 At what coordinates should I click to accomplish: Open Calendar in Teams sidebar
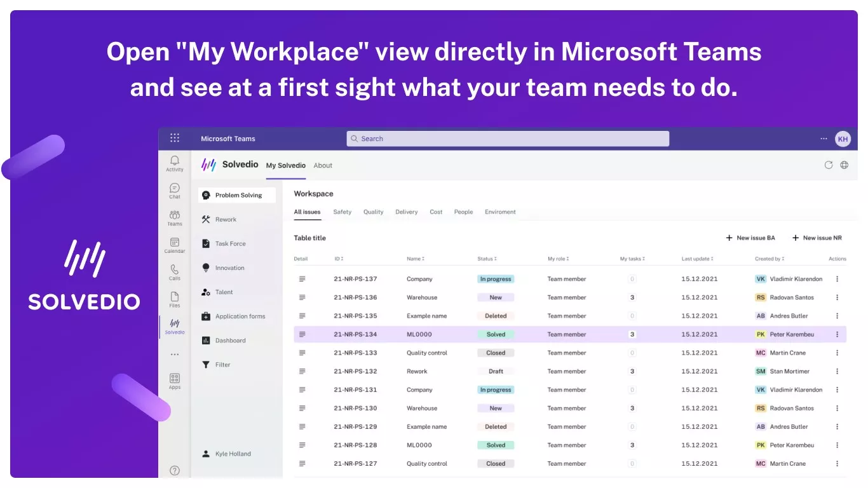coord(175,245)
